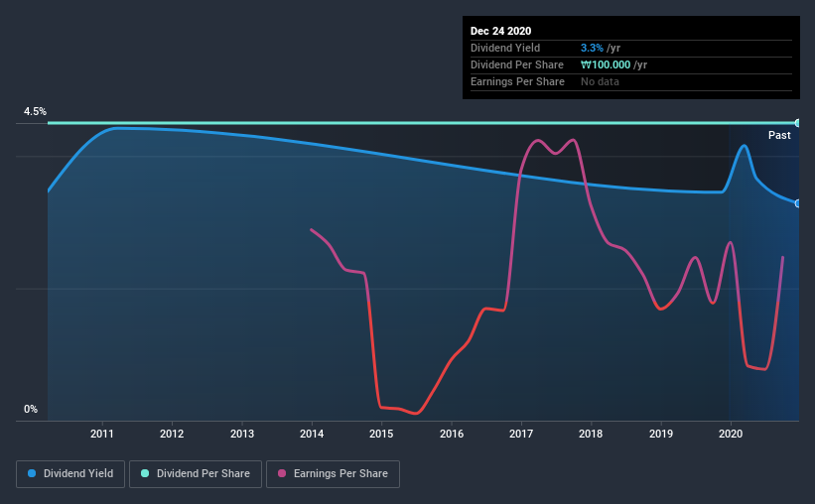815x504 pixels.
Task: Click the No data earnings value
Action: 600,81
